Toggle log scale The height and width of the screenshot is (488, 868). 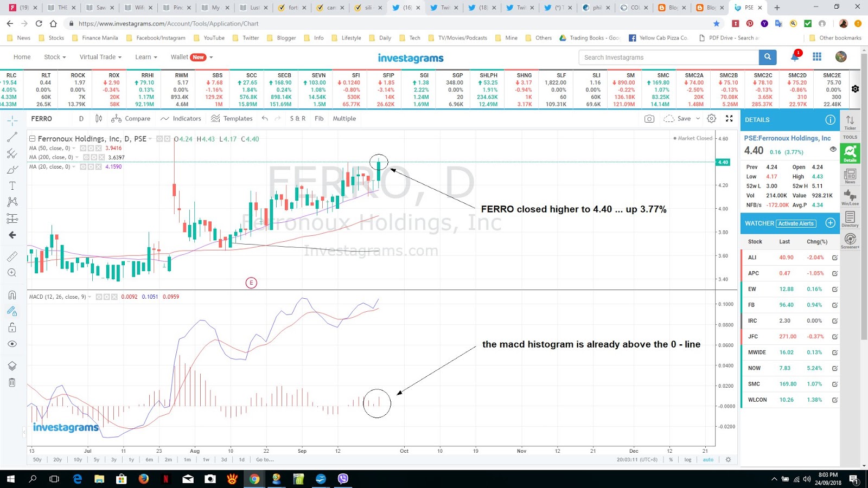pyautogui.click(x=688, y=459)
